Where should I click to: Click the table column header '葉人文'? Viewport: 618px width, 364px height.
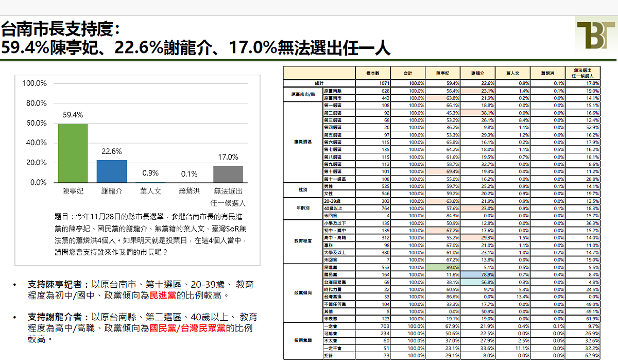(513, 73)
